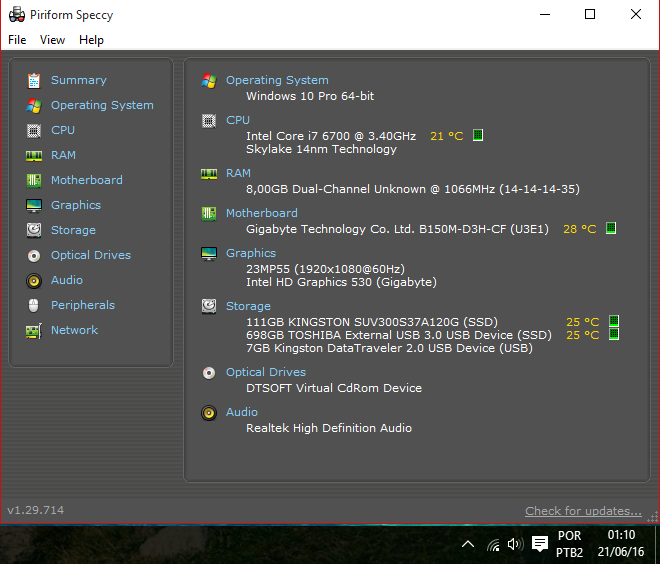Click the Storage hard drive icon in sidebar
The height and width of the screenshot is (564, 660).
34,231
